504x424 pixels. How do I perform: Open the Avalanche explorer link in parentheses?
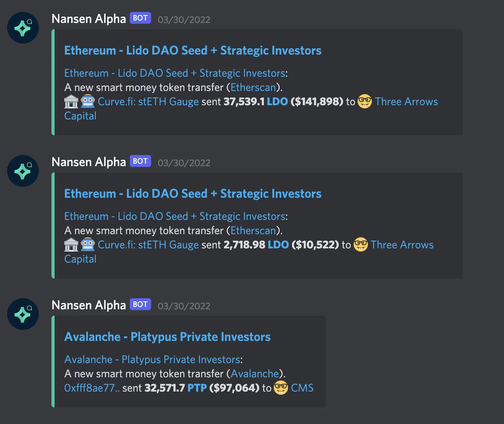click(x=255, y=374)
